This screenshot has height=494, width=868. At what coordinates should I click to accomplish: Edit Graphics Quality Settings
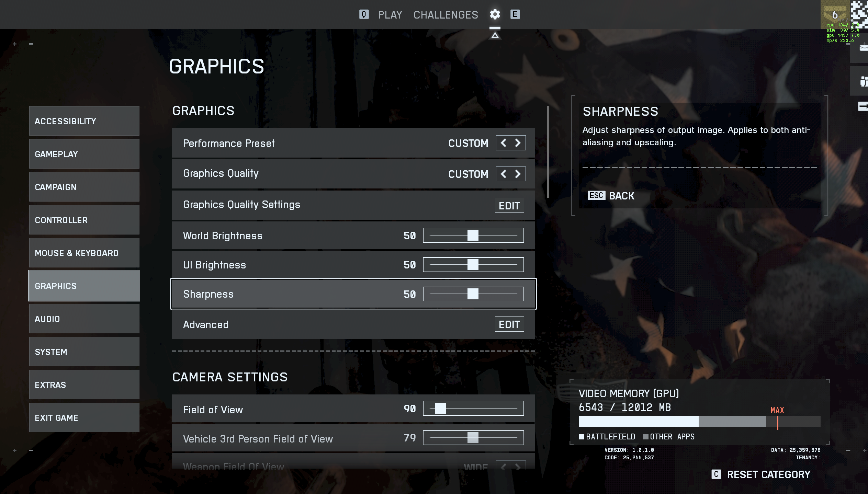coord(509,205)
